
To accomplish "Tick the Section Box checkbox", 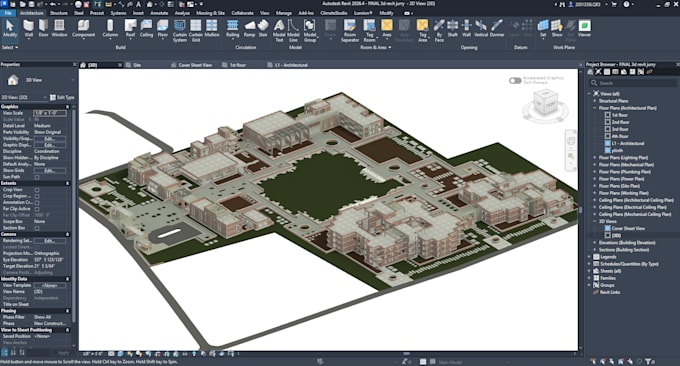I will coord(37,228).
